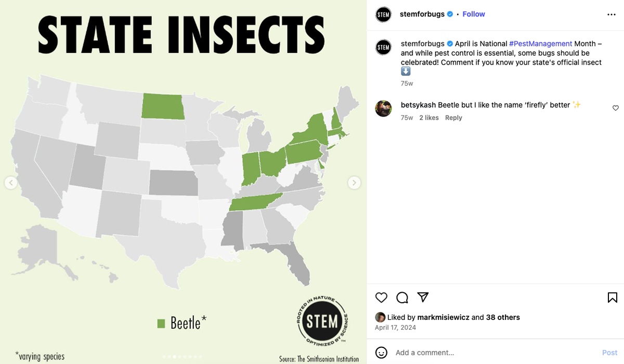The image size is (624, 364).
Task: Save post with bookmark icon
Action: tap(613, 297)
